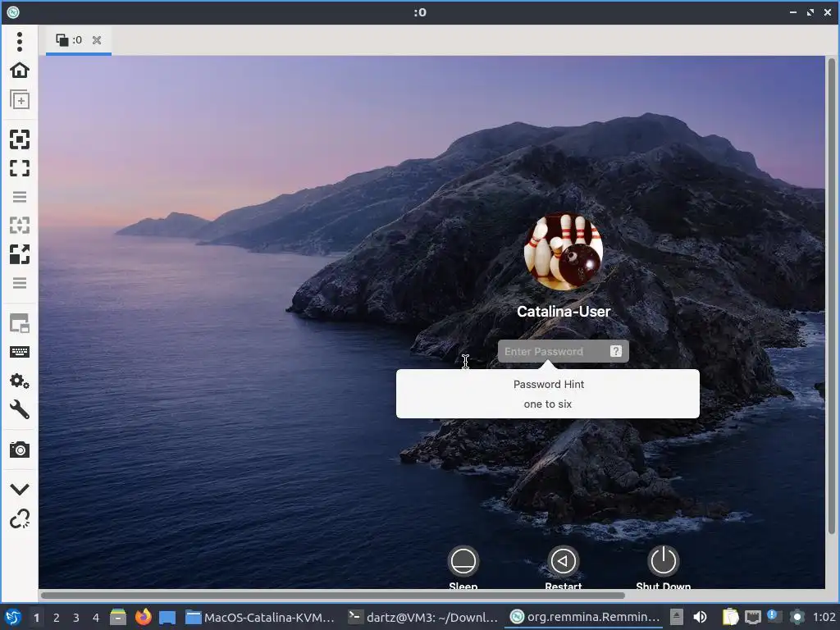
Task: Minimize Remmina toolbar with chevron down
Action: [x=20, y=489]
